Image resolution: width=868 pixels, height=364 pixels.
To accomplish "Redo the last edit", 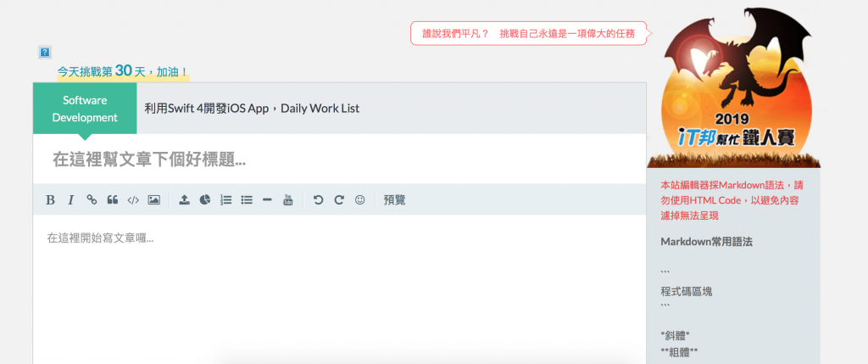I will (339, 199).
